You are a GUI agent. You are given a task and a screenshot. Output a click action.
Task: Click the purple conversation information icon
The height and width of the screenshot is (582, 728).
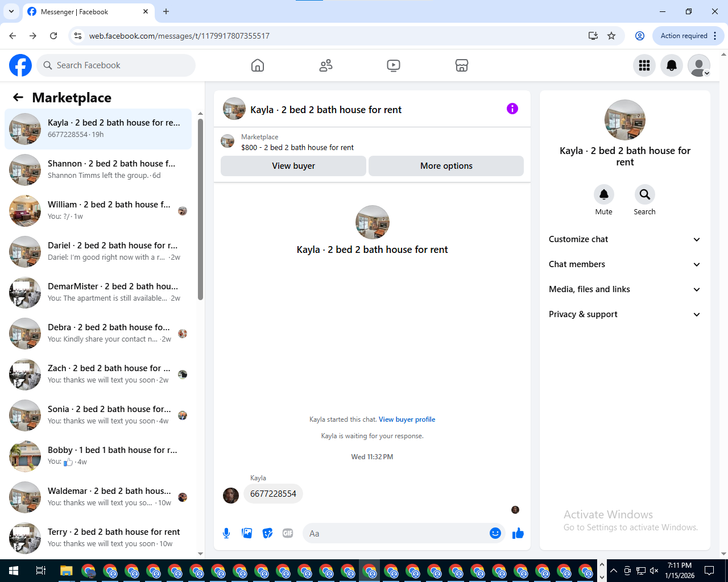[x=512, y=109]
